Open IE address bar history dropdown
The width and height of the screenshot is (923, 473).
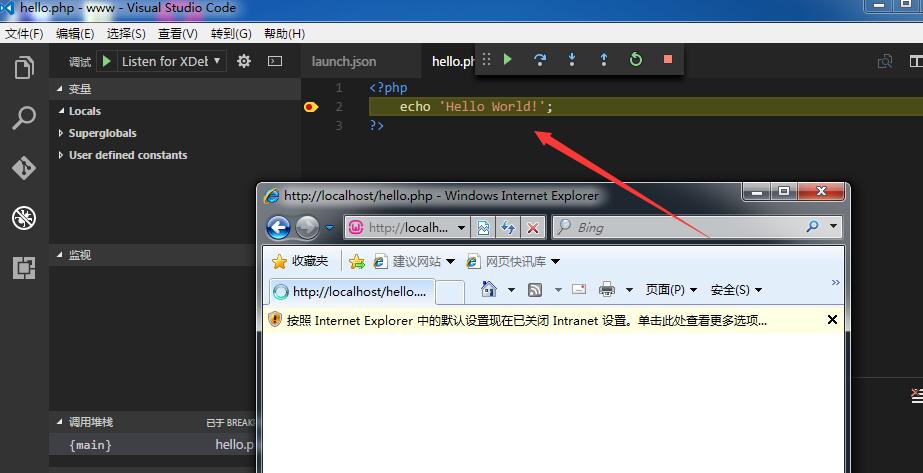[462, 227]
